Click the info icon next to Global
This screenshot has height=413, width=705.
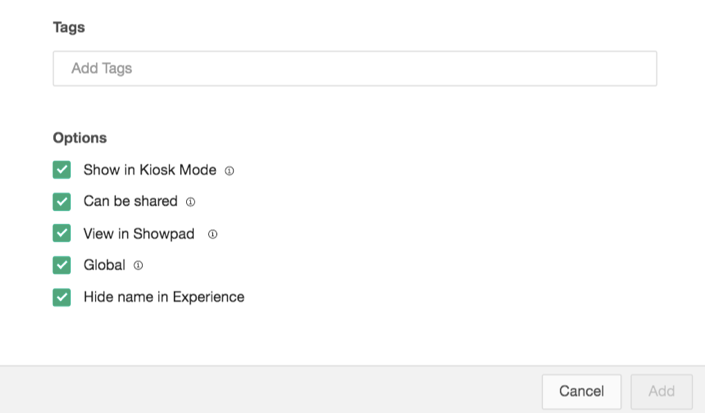point(138,266)
